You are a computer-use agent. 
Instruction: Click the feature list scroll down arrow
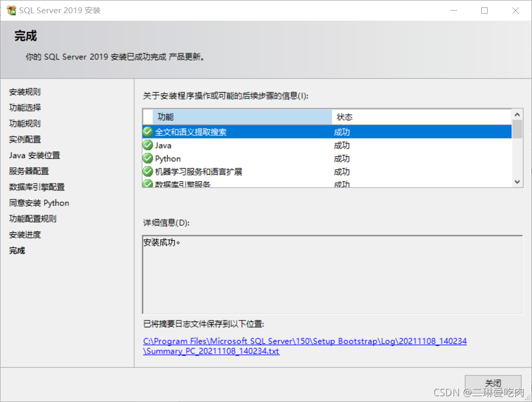coord(517,182)
